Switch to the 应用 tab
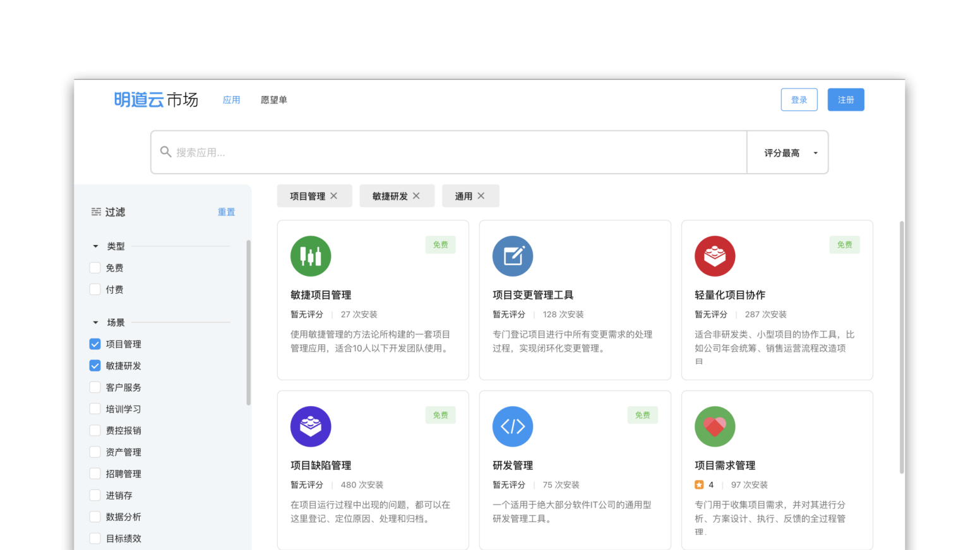The height and width of the screenshot is (550, 980). [232, 100]
